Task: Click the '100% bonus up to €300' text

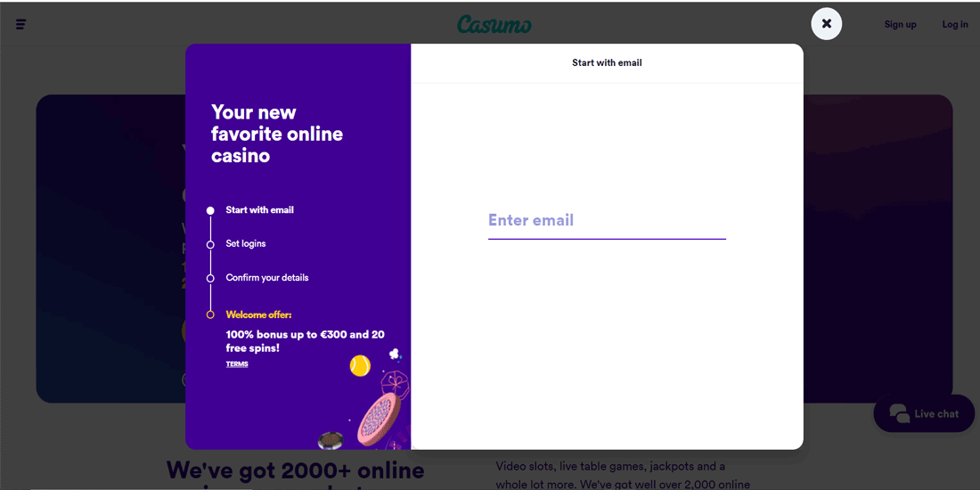Action: [305, 335]
